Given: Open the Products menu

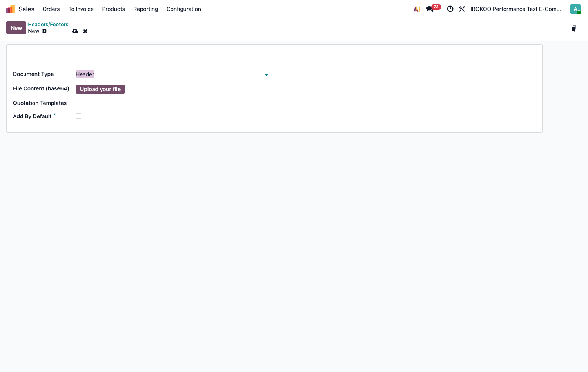Looking at the screenshot, I should click(x=113, y=9).
